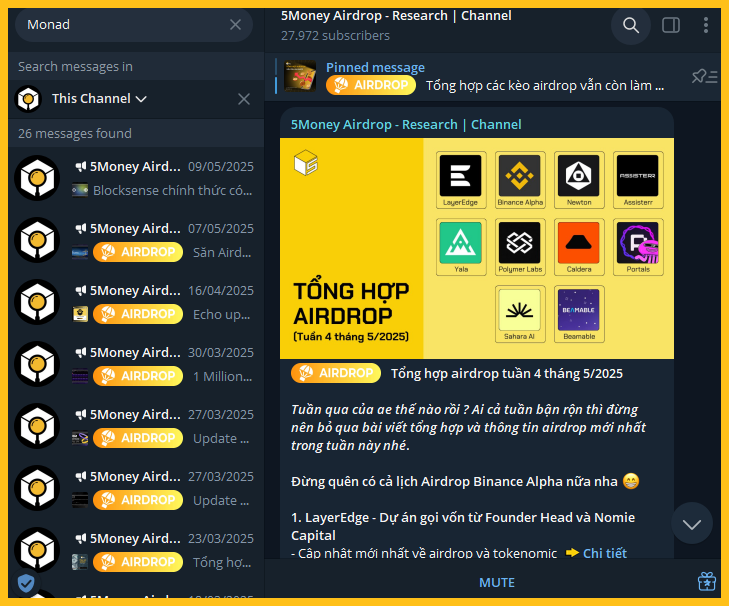Click the Tổng hợp airdrop tuần 4 title
The image size is (729, 606).
(506, 373)
